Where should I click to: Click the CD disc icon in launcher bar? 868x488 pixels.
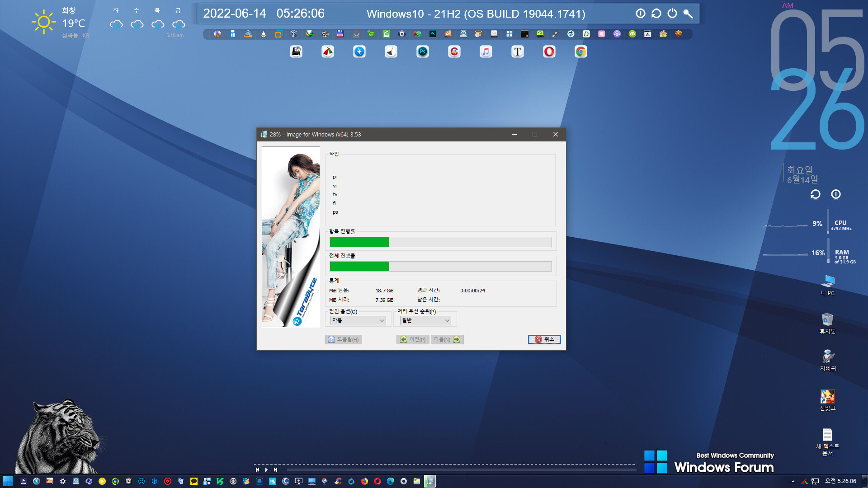(217, 34)
